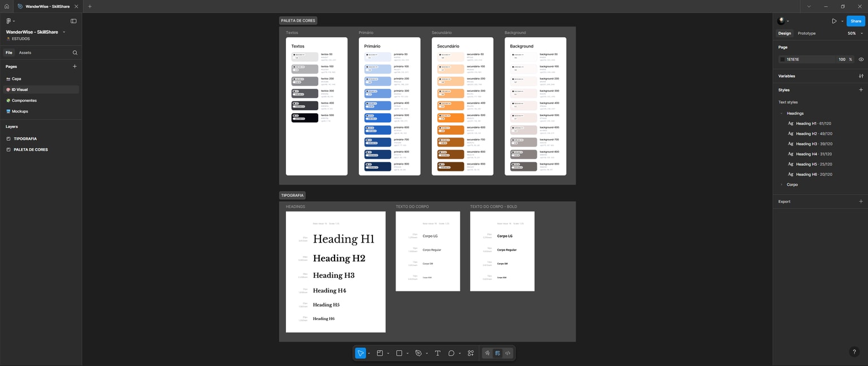Viewport: 868px width, 366px height.
Task: Switch to Draw mode in the toolbar
Action: point(487,353)
